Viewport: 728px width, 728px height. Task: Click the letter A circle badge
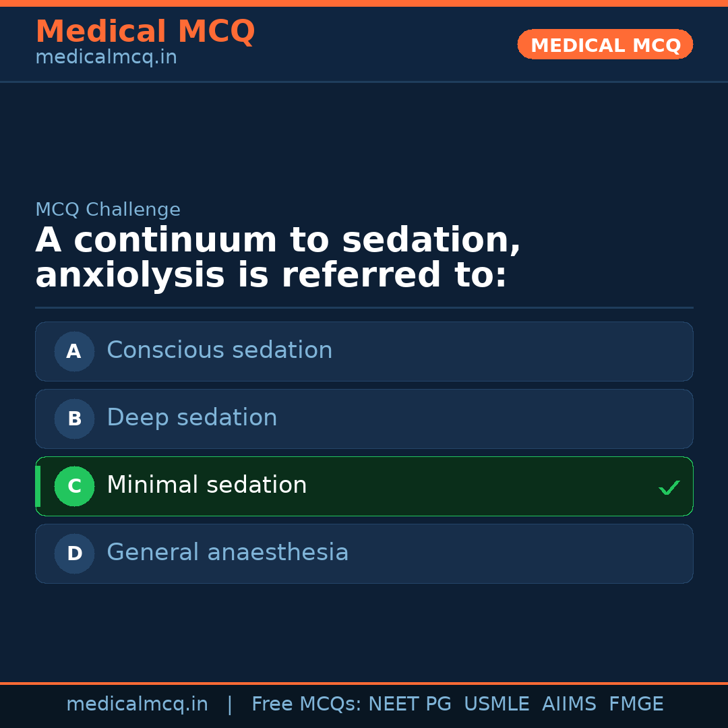74,351
